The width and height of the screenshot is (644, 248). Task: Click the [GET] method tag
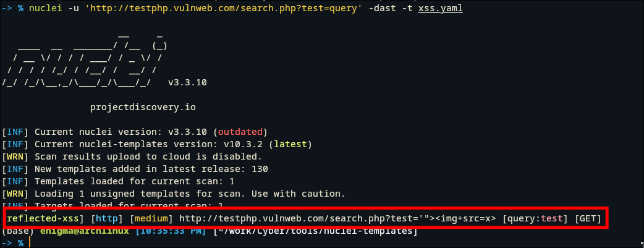pos(588,218)
